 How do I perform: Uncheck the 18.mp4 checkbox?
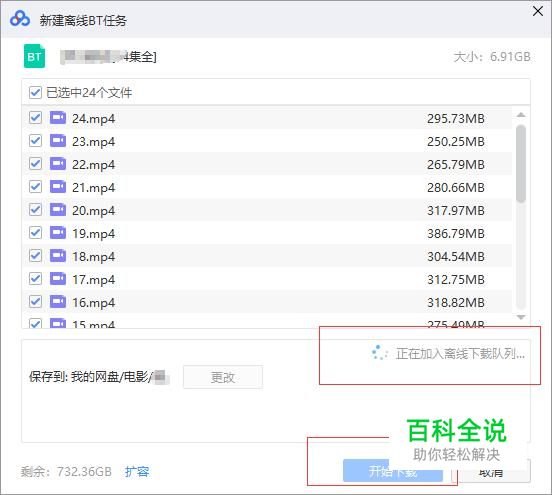click(35, 256)
